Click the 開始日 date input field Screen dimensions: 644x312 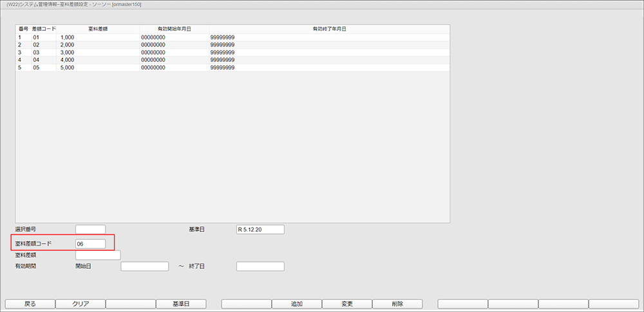pos(144,266)
